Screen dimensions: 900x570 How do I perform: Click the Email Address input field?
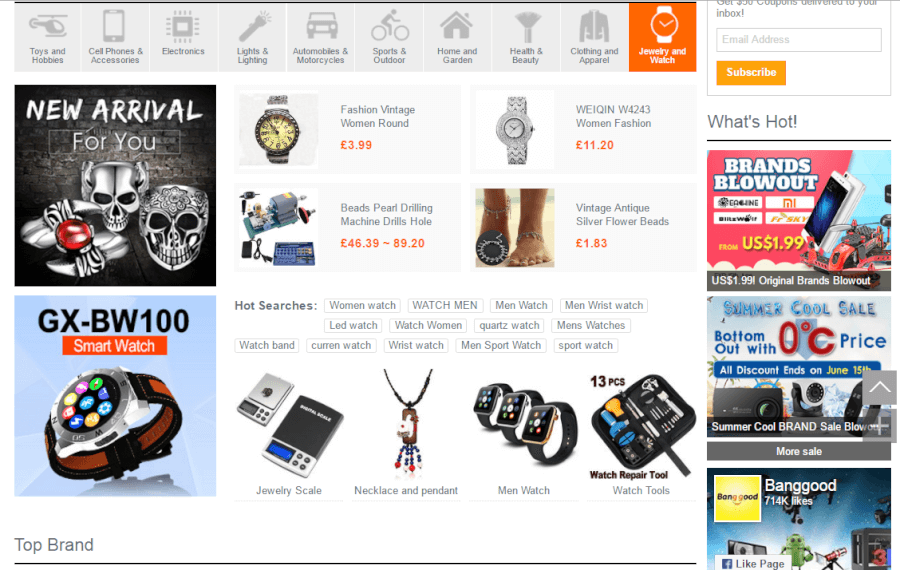coord(798,40)
